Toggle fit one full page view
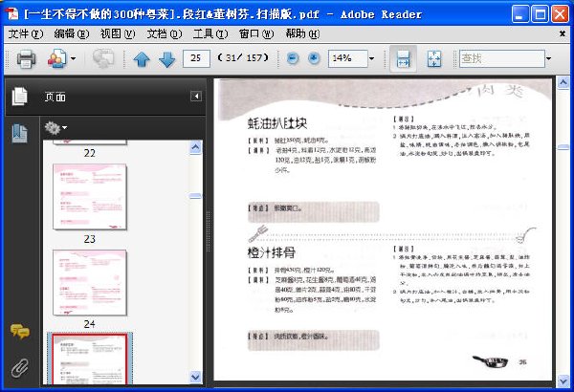This screenshot has height=392, width=574. click(434, 58)
